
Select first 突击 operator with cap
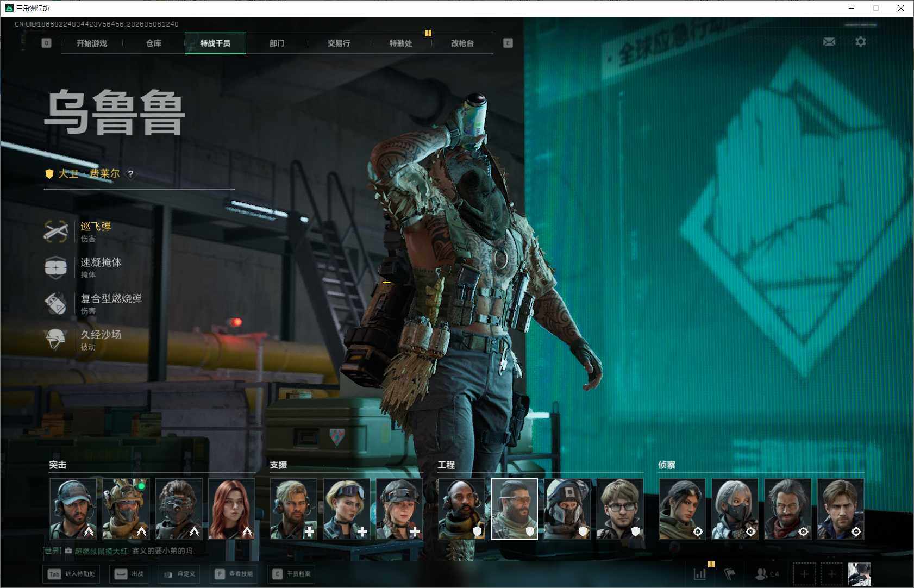tap(73, 509)
